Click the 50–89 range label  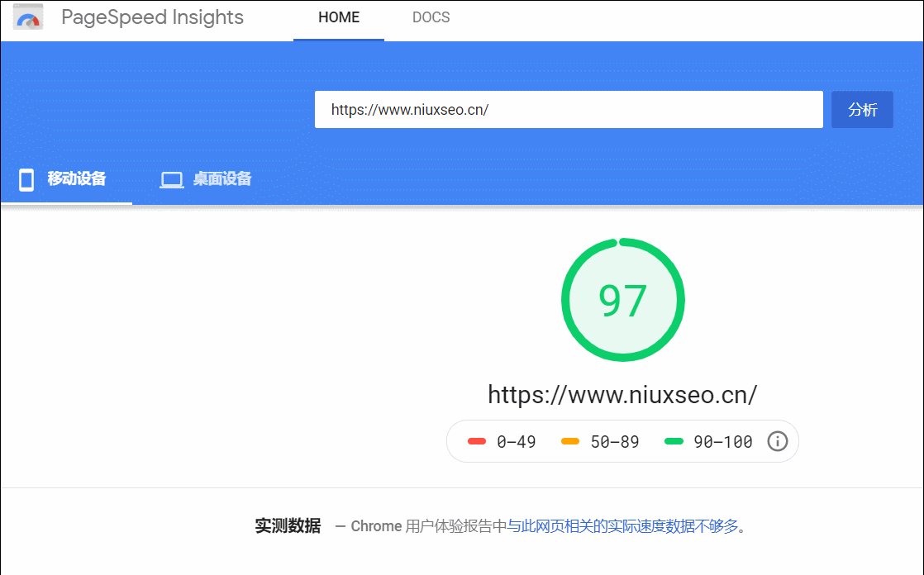tap(615, 442)
